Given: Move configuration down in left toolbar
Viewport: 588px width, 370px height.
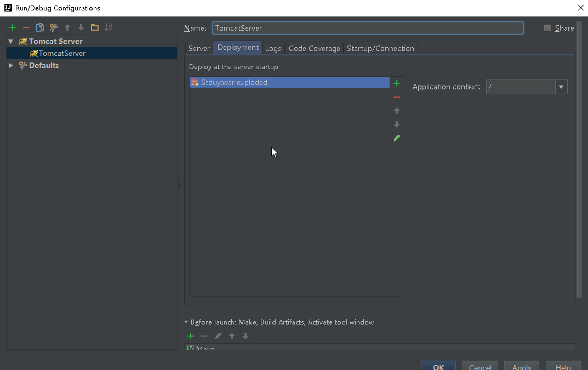Looking at the screenshot, I should click(x=81, y=27).
